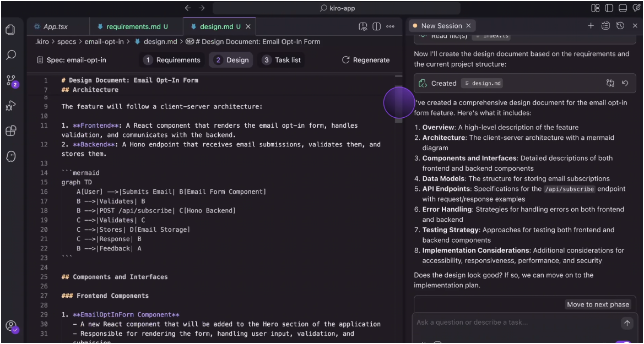Expand the email-opt-in breadcrumb segment
This screenshot has width=644, height=344.
pos(104,41)
